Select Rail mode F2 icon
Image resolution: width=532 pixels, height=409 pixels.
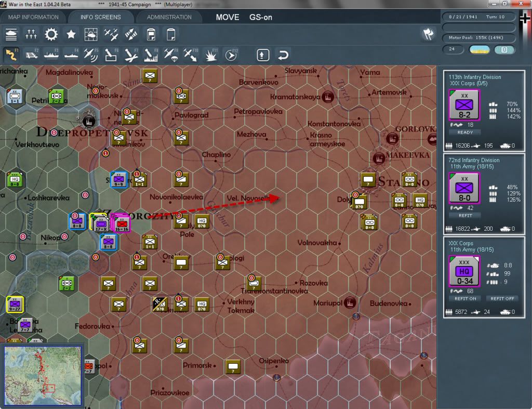tap(32, 55)
